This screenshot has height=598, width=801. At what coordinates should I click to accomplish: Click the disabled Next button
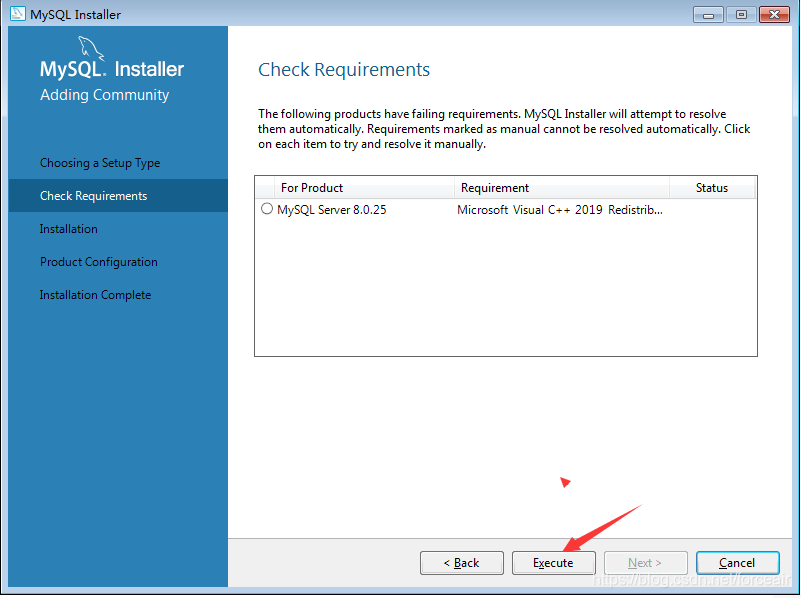pos(645,563)
